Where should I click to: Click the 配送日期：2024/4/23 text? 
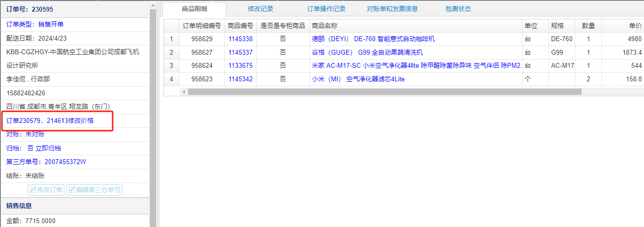[36, 38]
